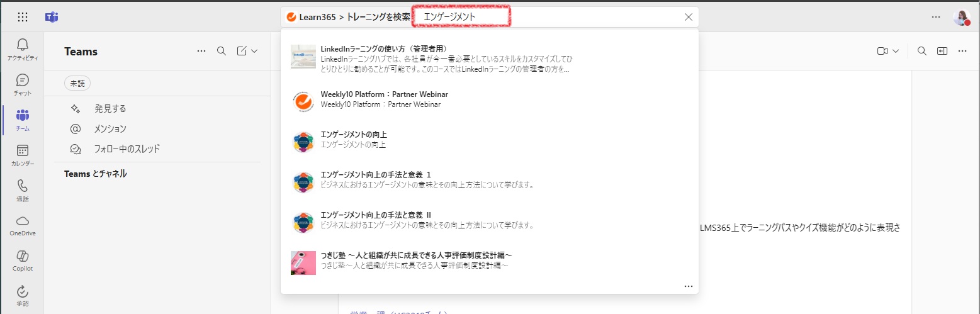Click the メンション at-sign icon

76,128
